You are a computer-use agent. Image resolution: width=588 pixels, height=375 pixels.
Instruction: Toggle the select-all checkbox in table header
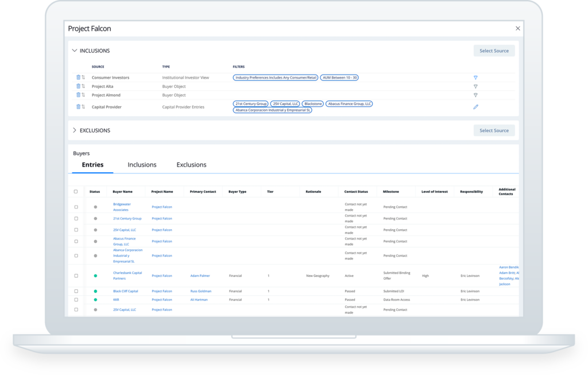(x=76, y=191)
